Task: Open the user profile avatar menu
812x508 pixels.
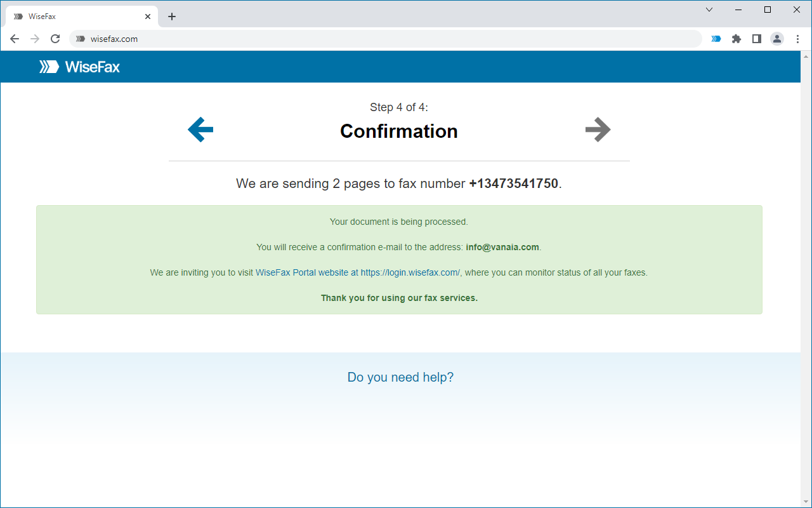Action: point(777,39)
